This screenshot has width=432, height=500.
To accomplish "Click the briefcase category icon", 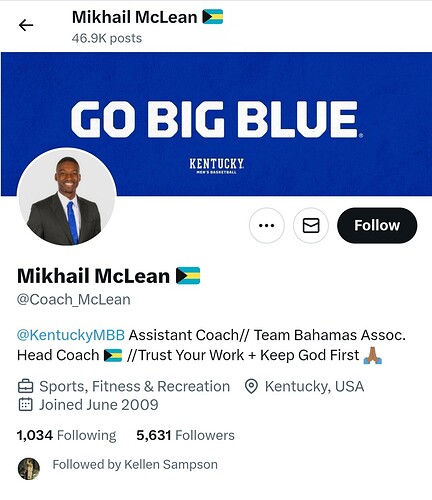I will (x=25, y=387).
